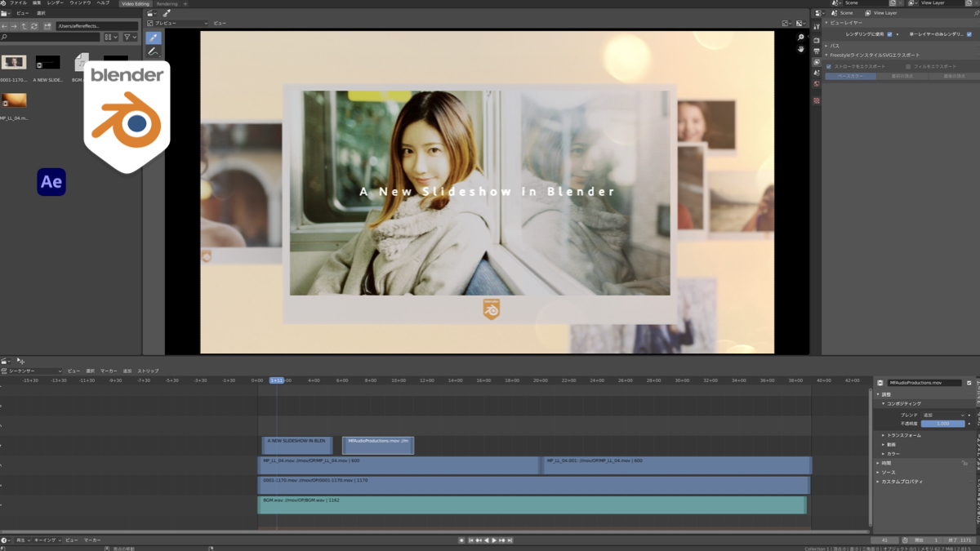The width and height of the screenshot is (980, 551).
Task: Open the file browser filter dropdown
Action: click(x=131, y=37)
